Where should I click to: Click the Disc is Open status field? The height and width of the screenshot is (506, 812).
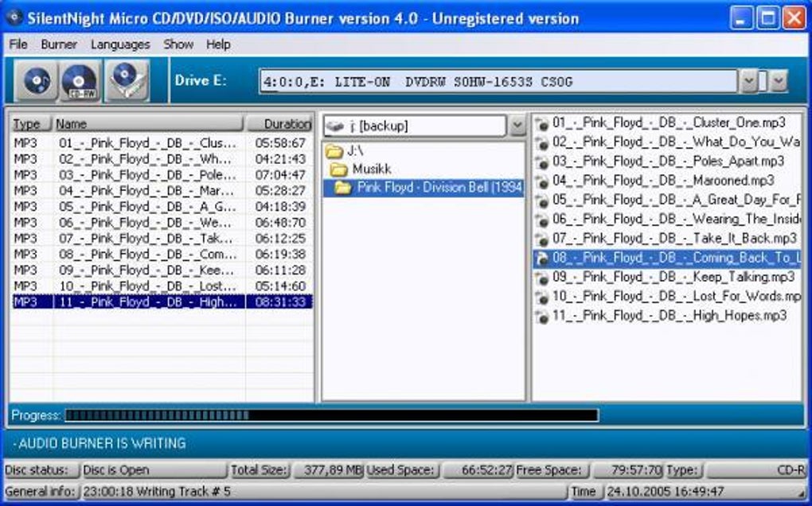pos(154,469)
